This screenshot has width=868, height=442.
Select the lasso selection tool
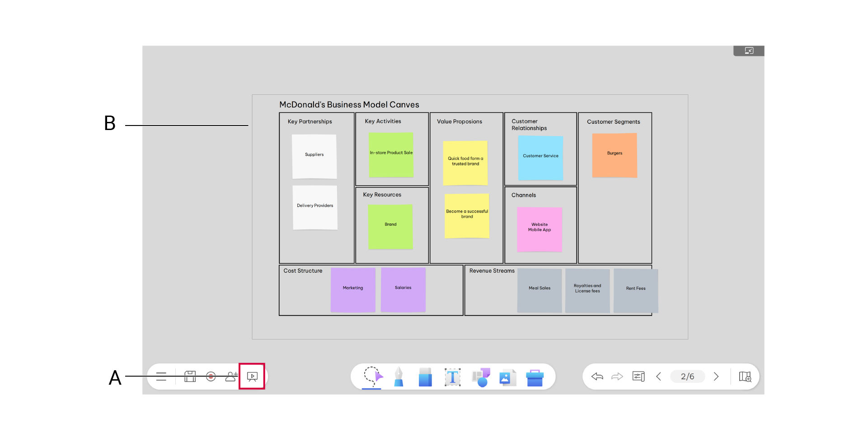(x=372, y=377)
